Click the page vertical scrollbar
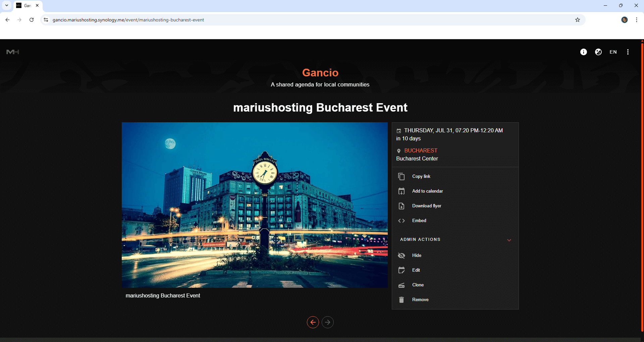Image resolution: width=644 pixels, height=342 pixels. [x=642, y=188]
